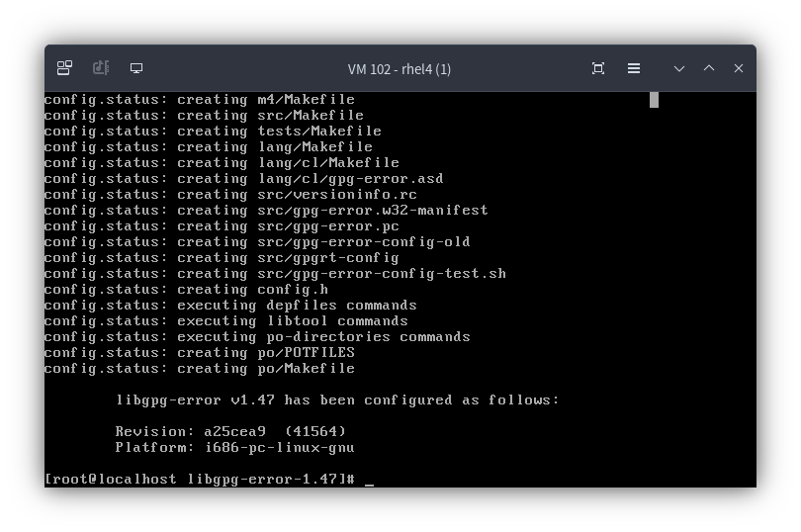Click the 'creating m4/Makefile' output line
Screen dimensions: 801x532
tap(199, 100)
